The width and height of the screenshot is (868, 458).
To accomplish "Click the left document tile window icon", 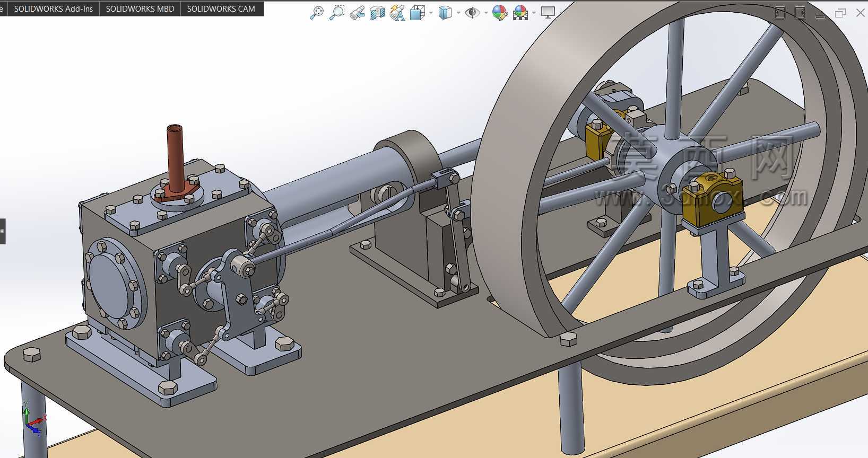I will click(x=780, y=13).
